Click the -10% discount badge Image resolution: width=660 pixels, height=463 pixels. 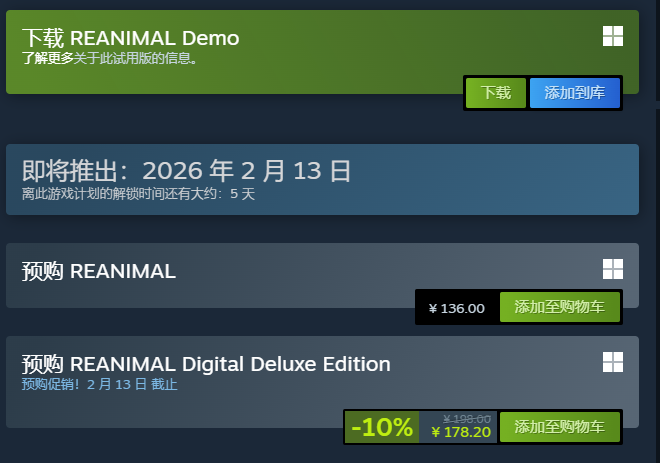[x=381, y=427]
